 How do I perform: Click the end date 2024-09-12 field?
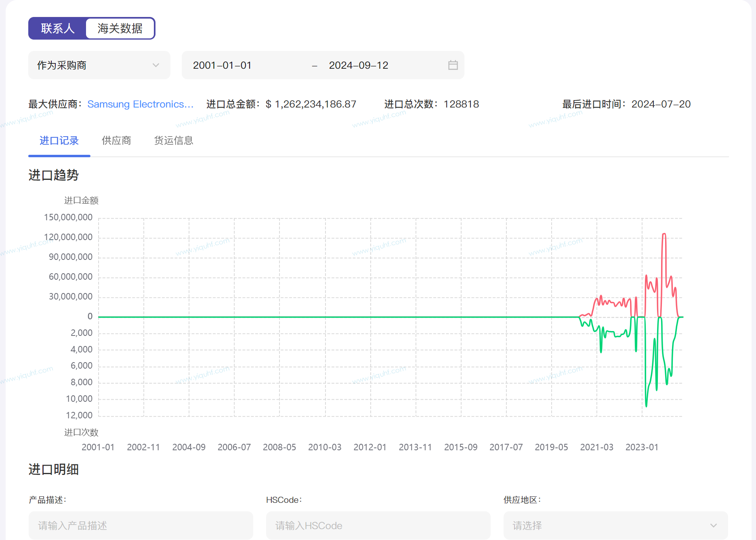click(x=359, y=65)
